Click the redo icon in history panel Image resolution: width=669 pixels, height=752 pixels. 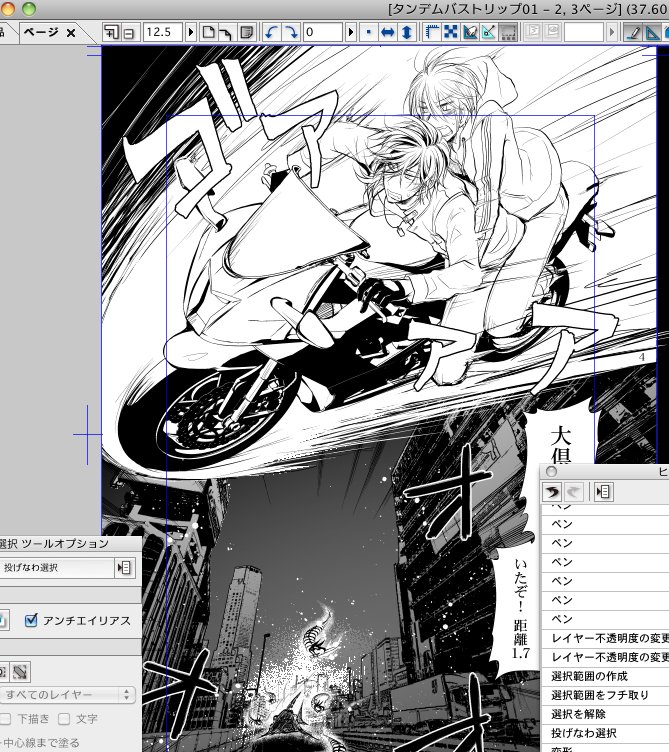click(x=573, y=492)
